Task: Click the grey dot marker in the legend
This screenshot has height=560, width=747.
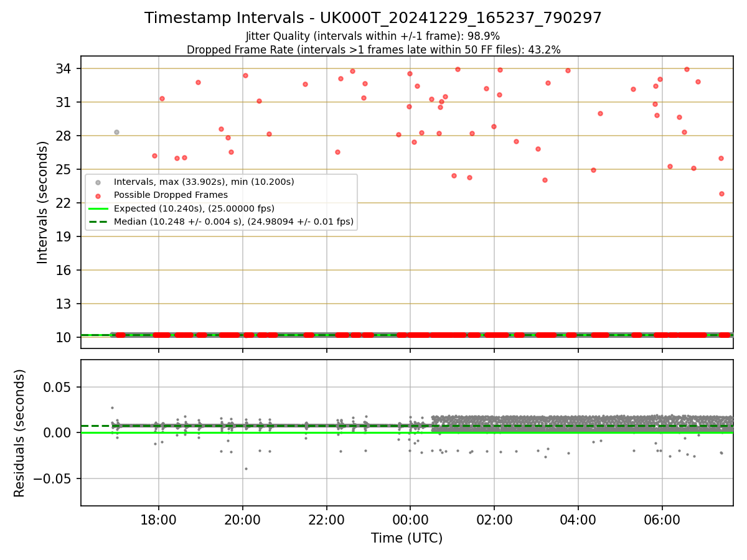Action: (x=98, y=182)
